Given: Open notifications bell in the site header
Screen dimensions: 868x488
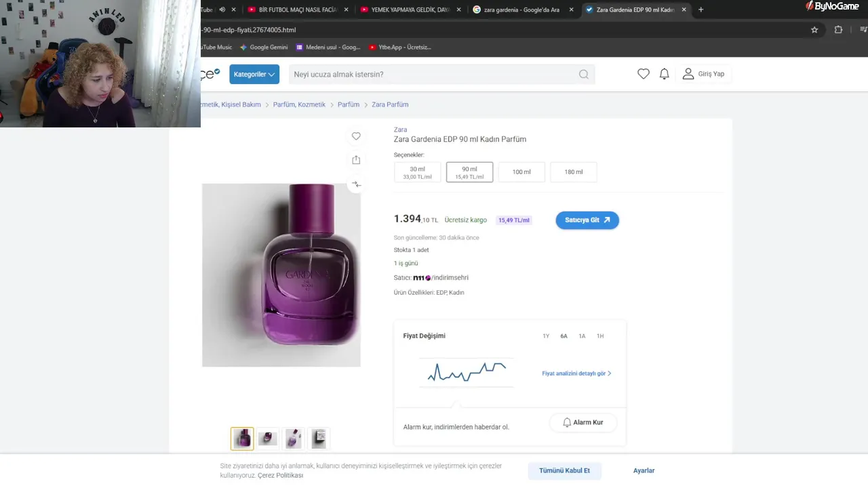Looking at the screenshot, I should [x=665, y=74].
